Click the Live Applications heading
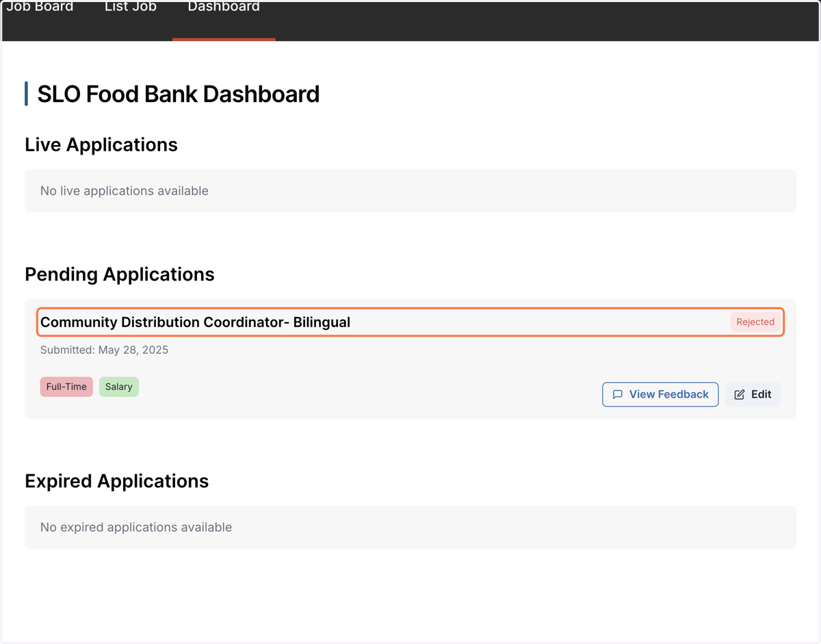821x644 pixels. (x=101, y=144)
